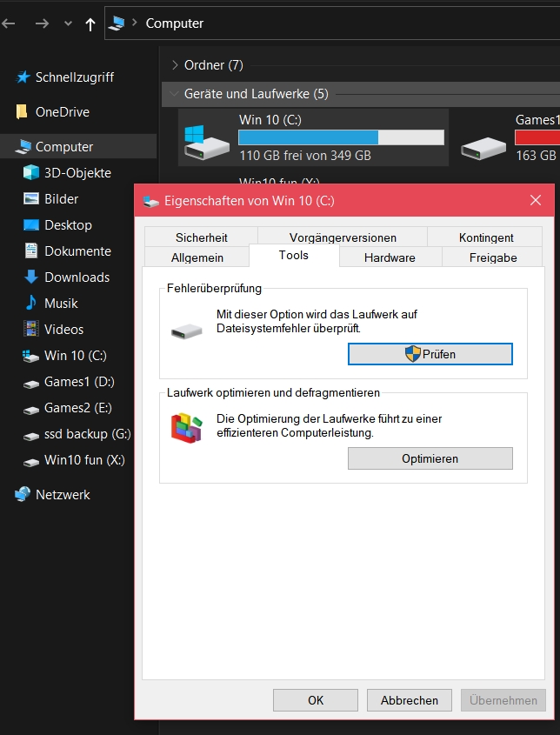Click 'Laufwerk optimieren und defragmentieren' label

tap(273, 392)
